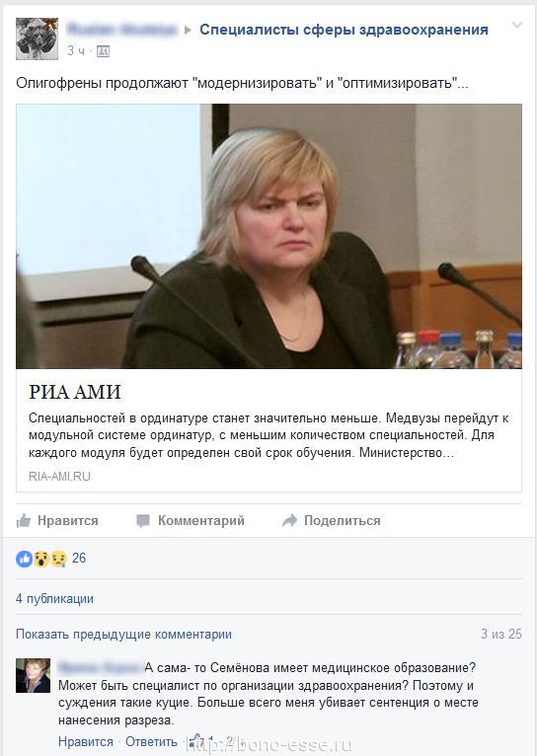View the 26 reactions count

(x=79, y=558)
